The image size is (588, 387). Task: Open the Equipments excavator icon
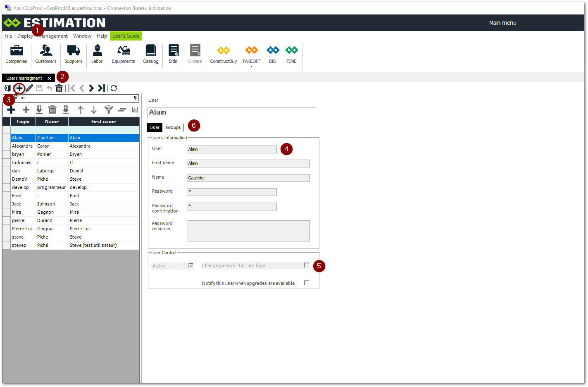click(x=123, y=51)
